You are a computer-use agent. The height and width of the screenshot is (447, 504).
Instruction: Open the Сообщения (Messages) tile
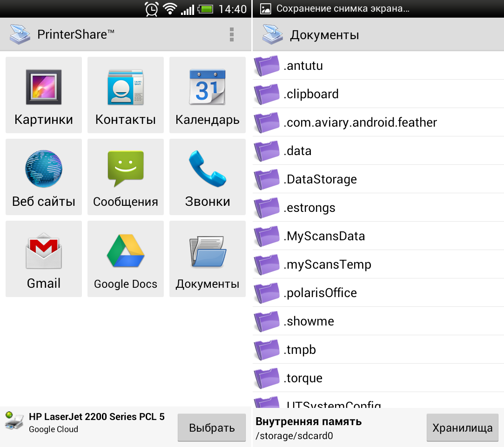tap(126, 177)
